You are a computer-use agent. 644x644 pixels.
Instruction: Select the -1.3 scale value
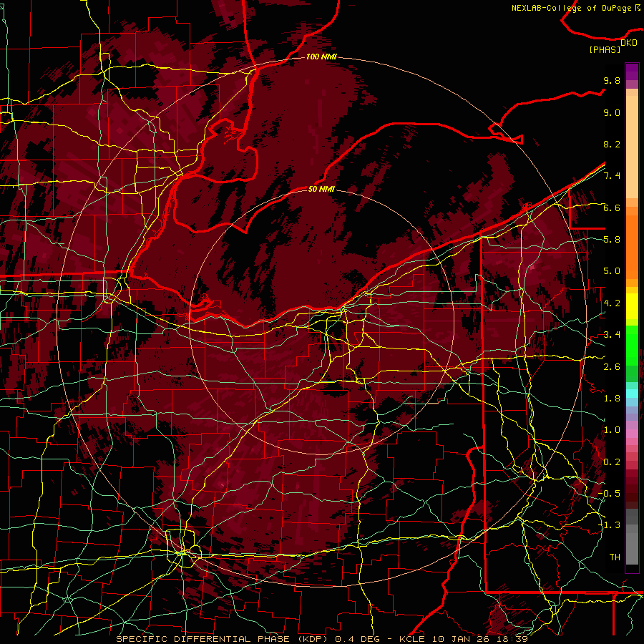[x=609, y=525]
